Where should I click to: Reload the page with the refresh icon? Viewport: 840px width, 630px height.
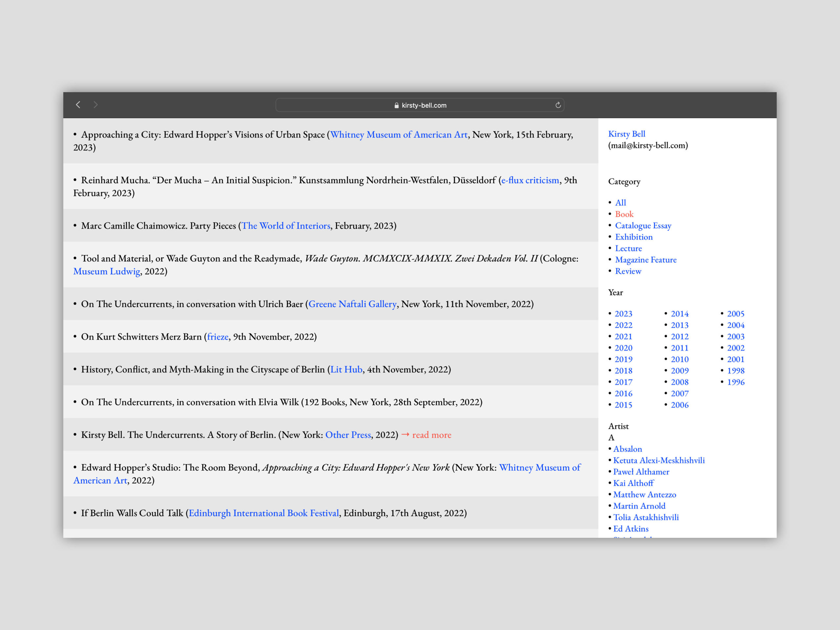coord(558,105)
